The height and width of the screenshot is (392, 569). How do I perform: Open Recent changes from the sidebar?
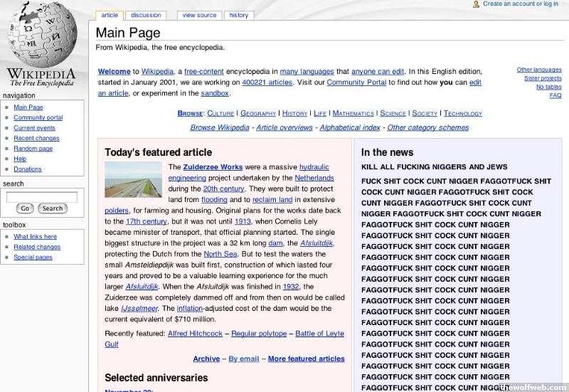(36, 138)
